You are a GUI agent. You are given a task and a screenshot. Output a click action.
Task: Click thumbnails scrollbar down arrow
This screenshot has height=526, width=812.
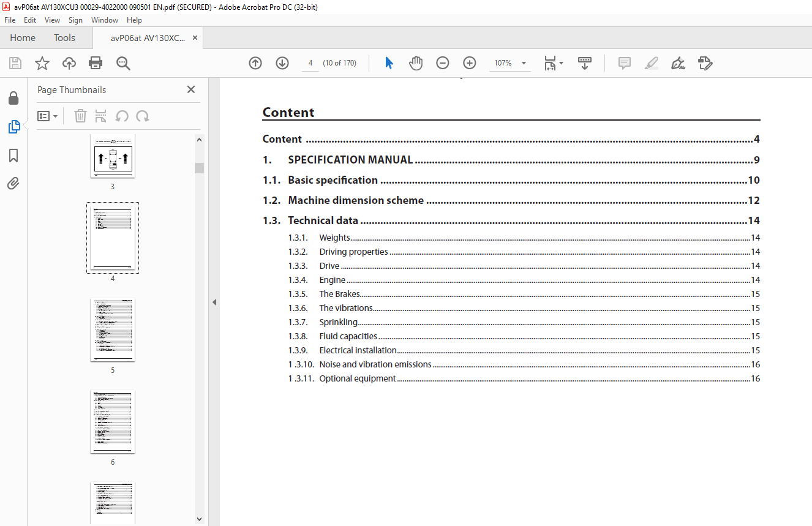pos(199,519)
